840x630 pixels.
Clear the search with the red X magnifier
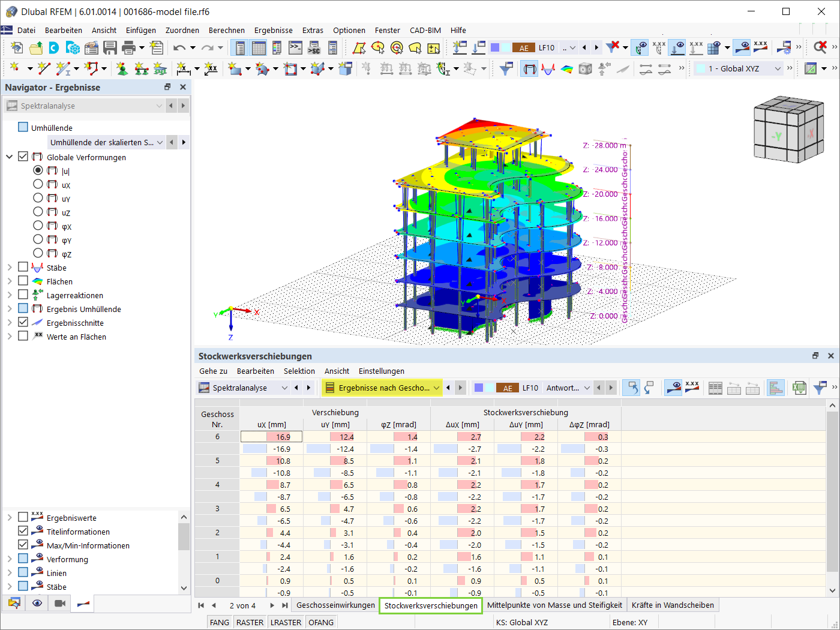(820, 48)
